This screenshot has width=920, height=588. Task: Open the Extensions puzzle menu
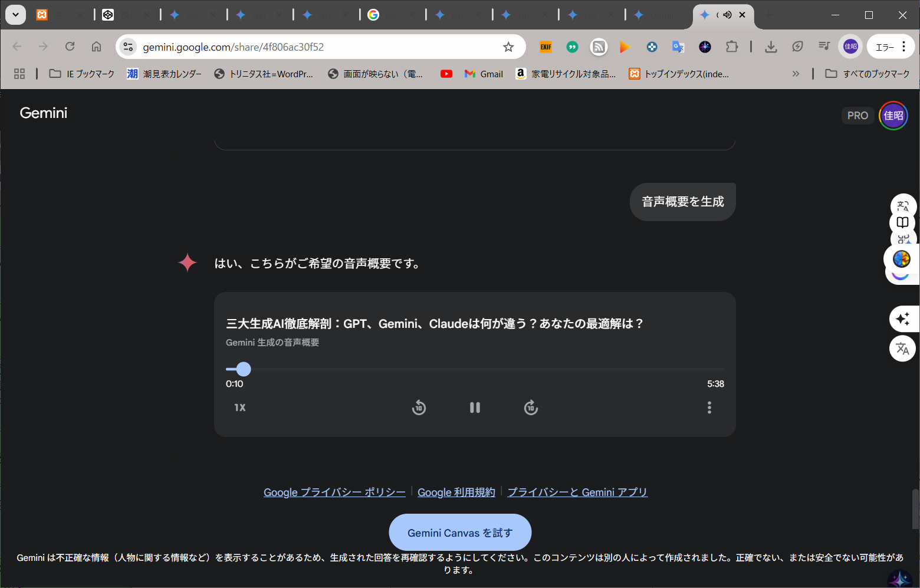click(732, 47)
